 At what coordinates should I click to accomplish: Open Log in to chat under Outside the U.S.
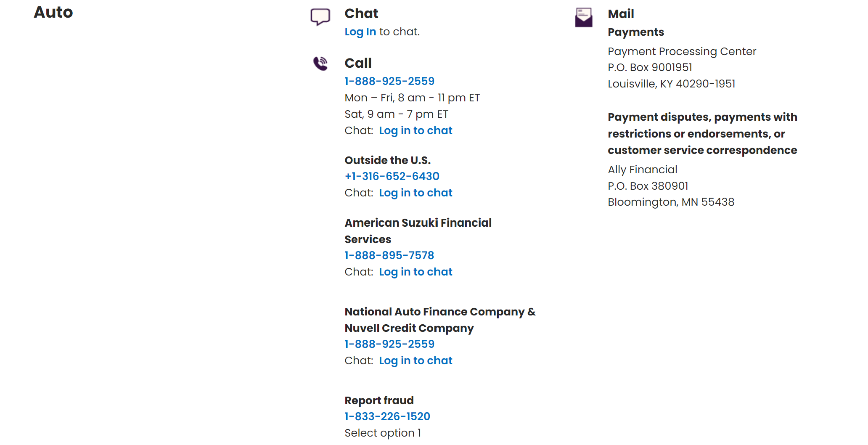click(415, 193)
